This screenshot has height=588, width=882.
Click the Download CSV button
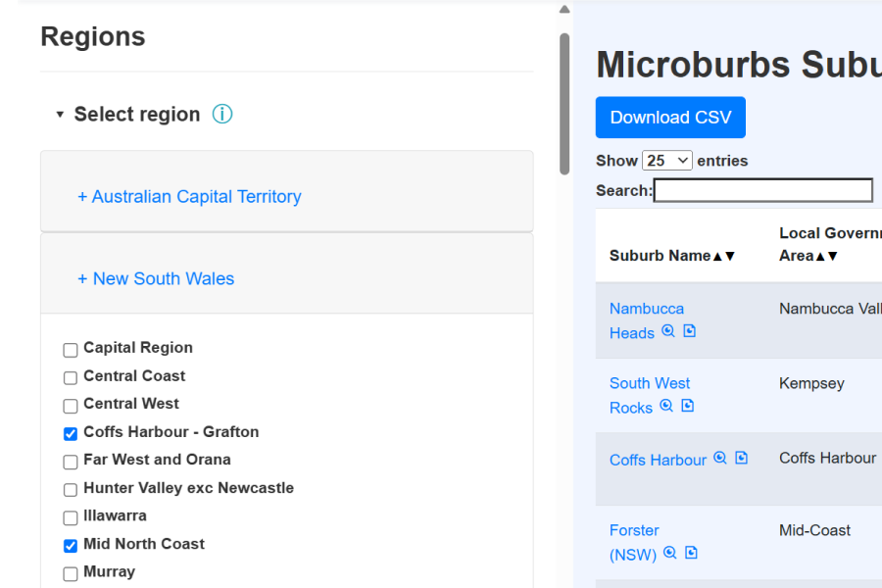tap(670, 118)
